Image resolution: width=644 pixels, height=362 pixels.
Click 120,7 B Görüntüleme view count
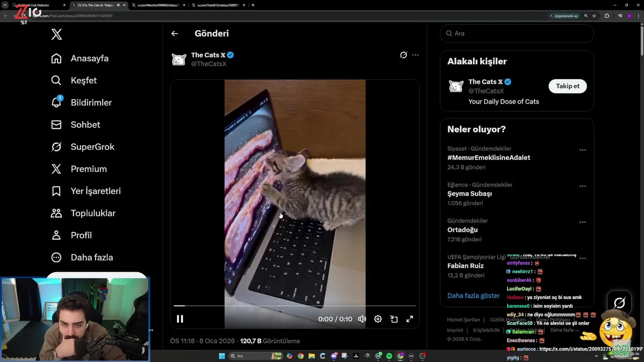coord(270,341)
